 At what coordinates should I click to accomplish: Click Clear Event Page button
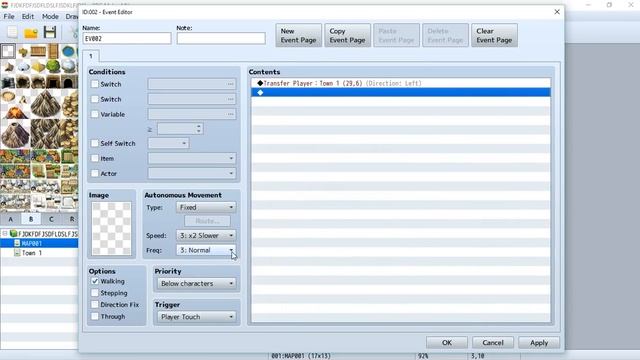pyautogui.click(x=494, y=36)
